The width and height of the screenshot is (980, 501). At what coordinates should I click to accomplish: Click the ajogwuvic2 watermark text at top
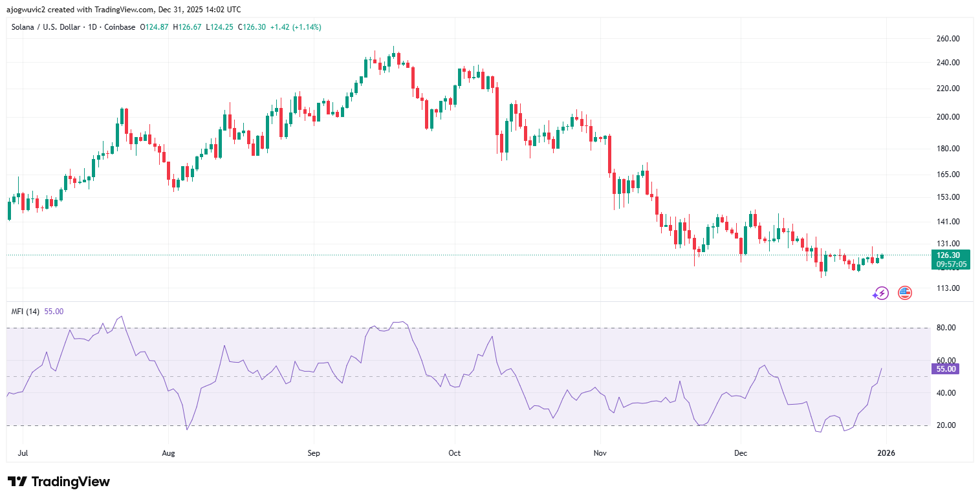pyautogui.click(x=26, y=9)
